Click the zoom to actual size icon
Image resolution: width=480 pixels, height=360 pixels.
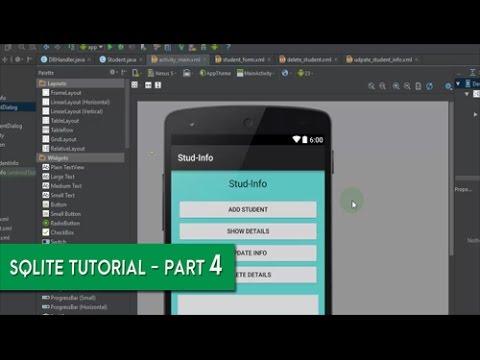click(x=383, y=86)
